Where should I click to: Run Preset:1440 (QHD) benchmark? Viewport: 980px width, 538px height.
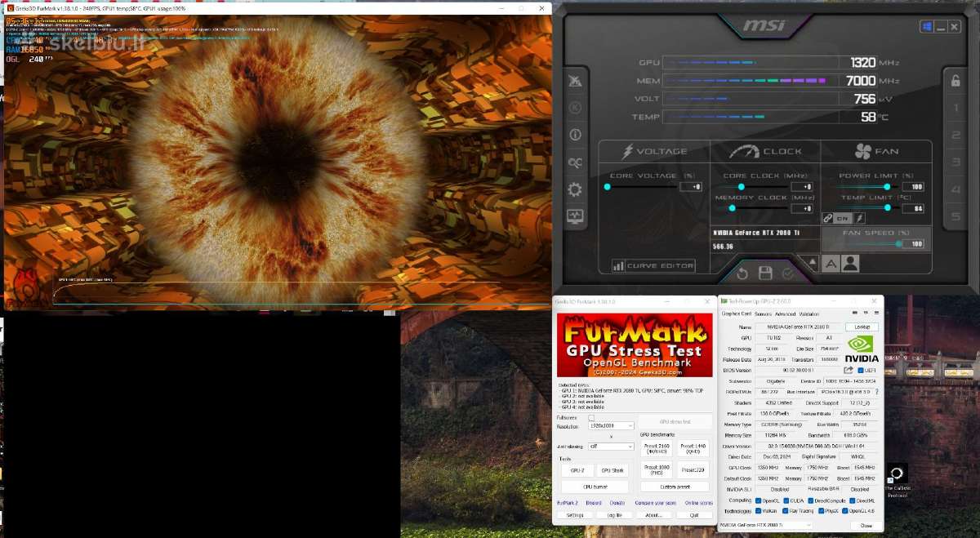[693, 448]
